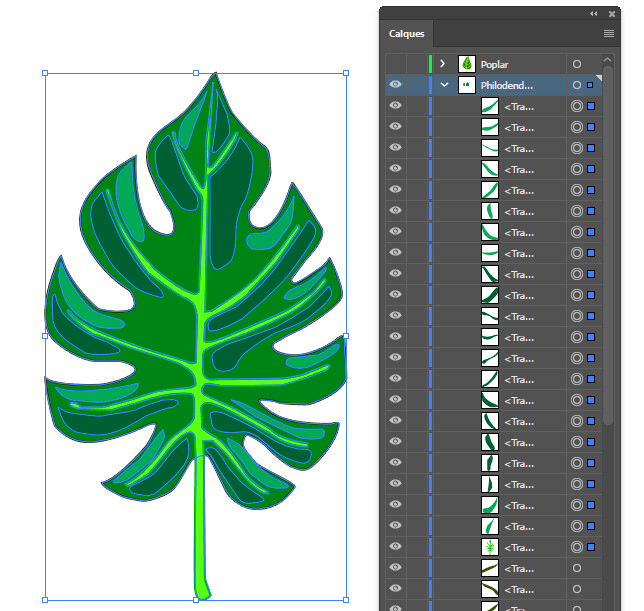Image resolution: width=644 pixels, height=611 pixels.
Task: Hide the Philodendron layer with its eye icon
Action: (x=395, y=85)
